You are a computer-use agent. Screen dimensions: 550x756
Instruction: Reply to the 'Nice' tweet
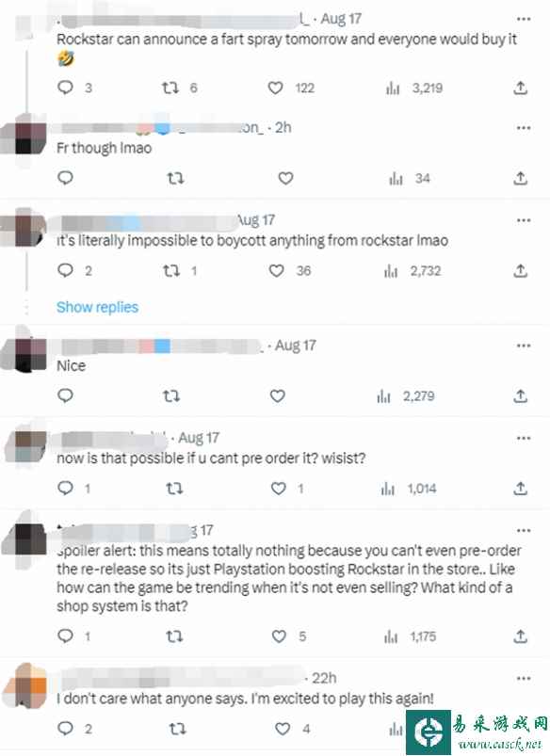[65, 395]
